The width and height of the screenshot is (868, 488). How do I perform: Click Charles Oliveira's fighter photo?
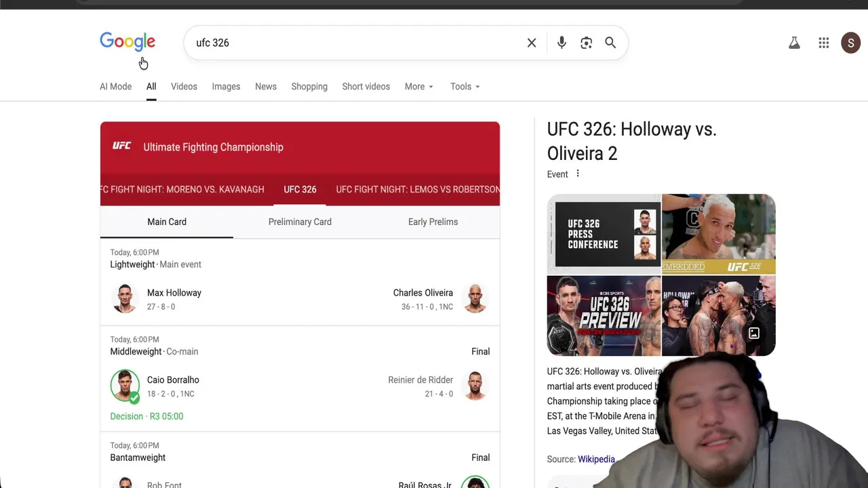tap(475, 299)
